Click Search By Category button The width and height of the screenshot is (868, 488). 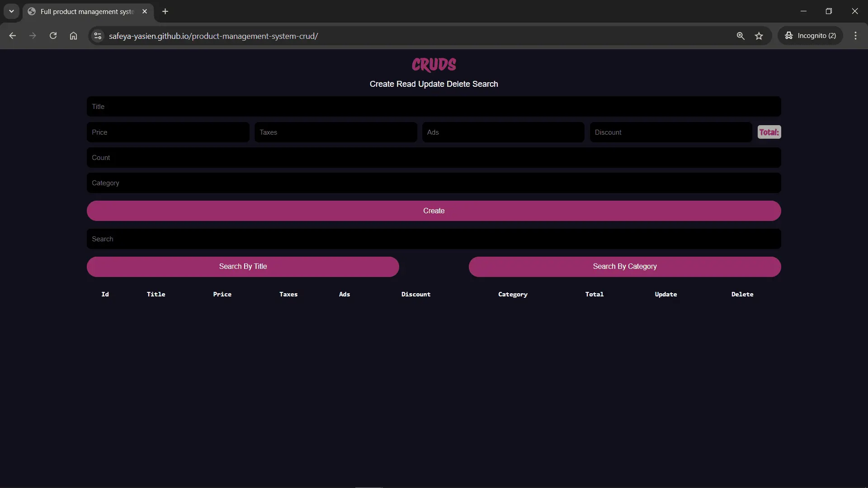[624, 267]
